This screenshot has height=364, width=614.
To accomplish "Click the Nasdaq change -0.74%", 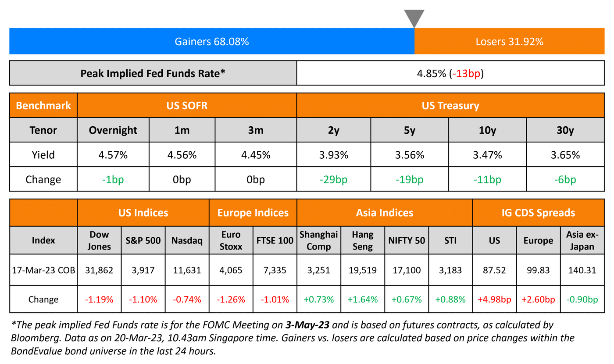I will pyautogui.click(x=187, y=300).
